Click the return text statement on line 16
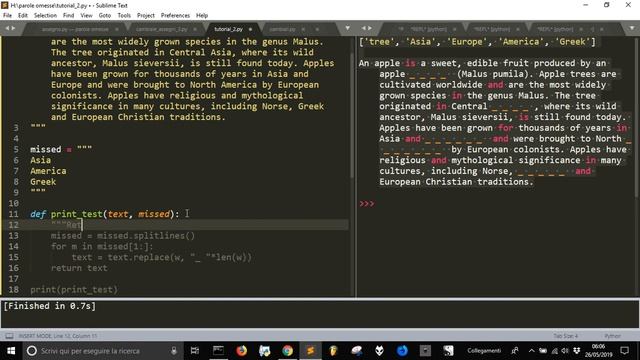 coord(79,268)
